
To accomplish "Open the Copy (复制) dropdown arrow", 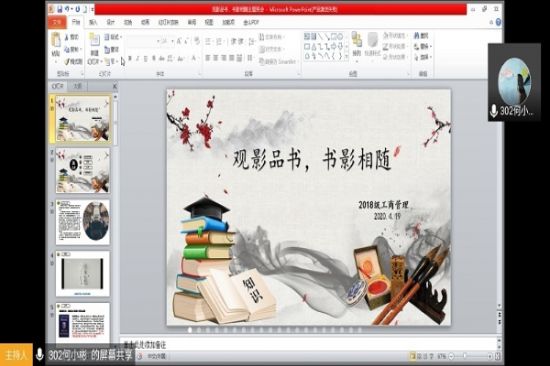I will (x=81, y=49).
